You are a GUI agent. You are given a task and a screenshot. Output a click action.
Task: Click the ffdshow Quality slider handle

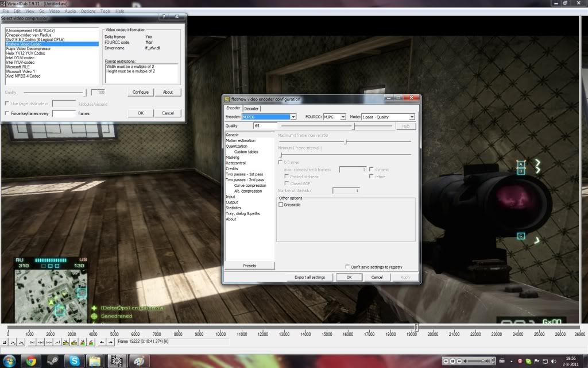(354, 126)
